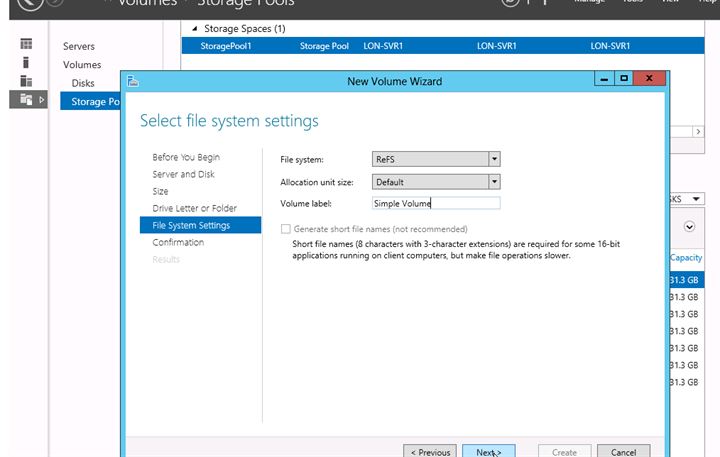Cancel the New Volume Wizard

(x=623, y=452)
